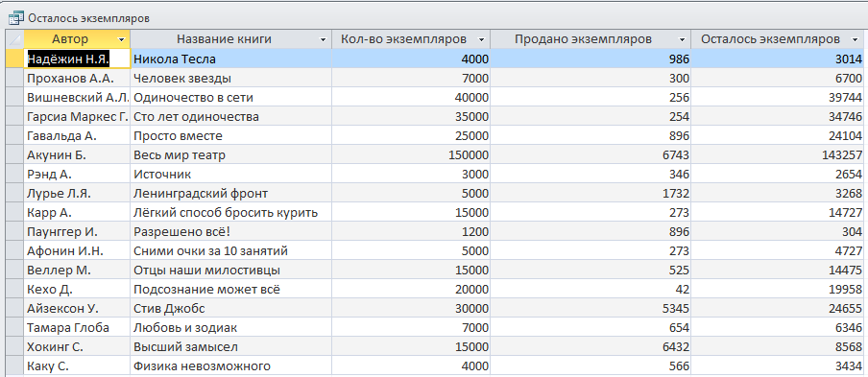Viewport: 868px width, 377px height.
Task: Click the book title Лёгкий способ бросить курить
Action: tap(226, 213)
